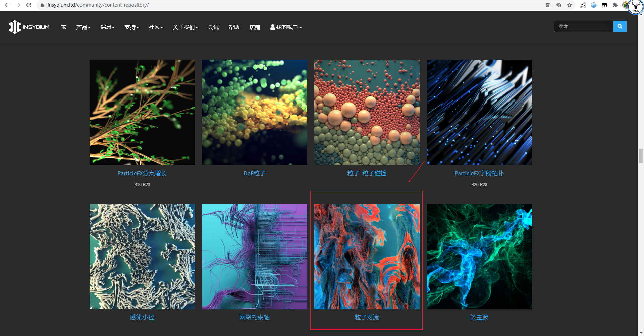Go back to the previous page

(7, 5)
